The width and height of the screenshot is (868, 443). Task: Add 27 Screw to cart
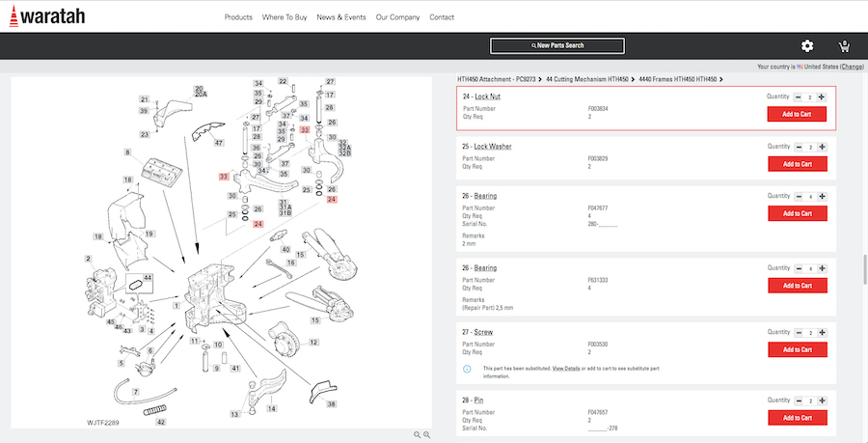(798, 349)
